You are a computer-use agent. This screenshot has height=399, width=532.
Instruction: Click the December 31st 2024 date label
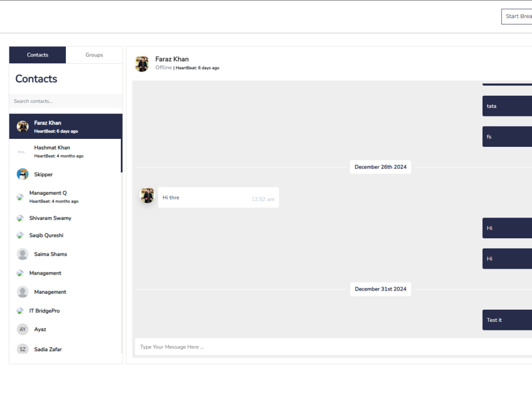point(380,289)
